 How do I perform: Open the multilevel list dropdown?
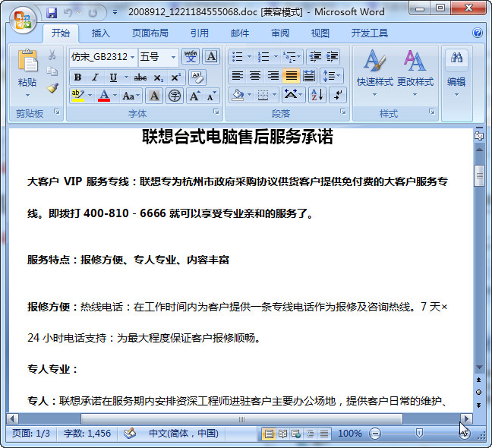[x=292, y=57]
